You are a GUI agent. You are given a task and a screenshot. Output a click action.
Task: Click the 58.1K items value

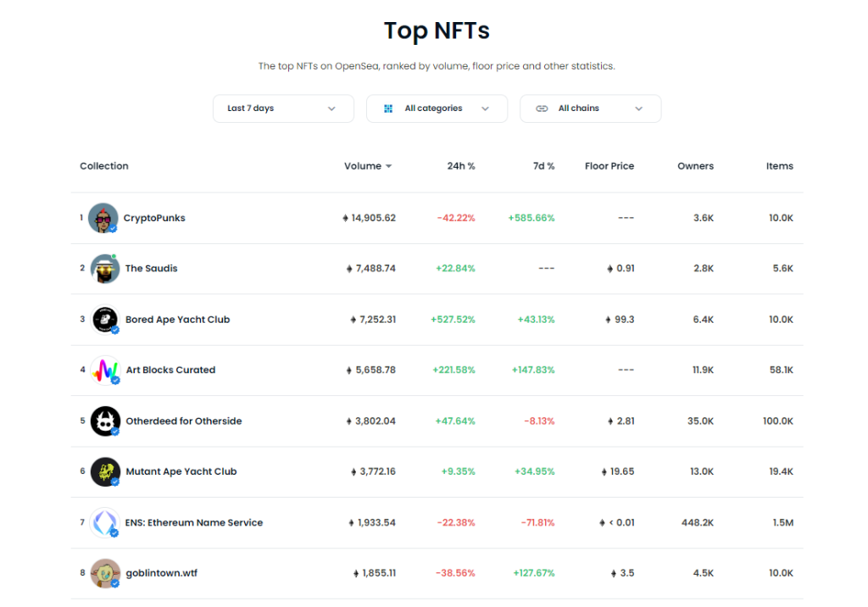tap(781, 370)
